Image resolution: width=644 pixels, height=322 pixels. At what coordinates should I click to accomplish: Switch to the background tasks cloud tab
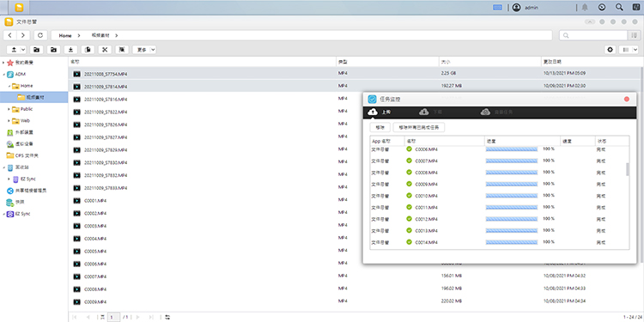coord(496,112)
